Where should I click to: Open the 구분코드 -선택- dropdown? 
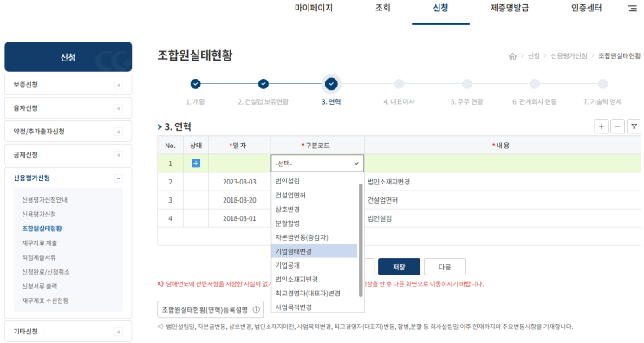point(317,164)
